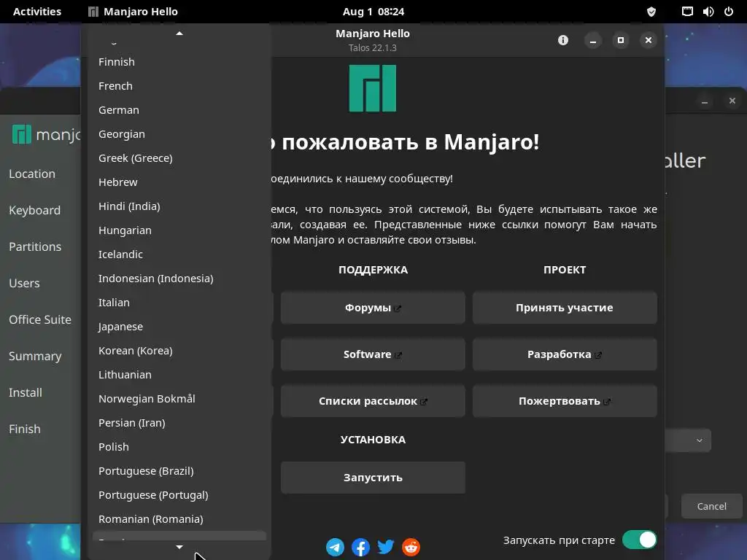The width and height of the screenshot is (747, 560).
Task: Open the Twitter social link icon
Action: point(386,547)
